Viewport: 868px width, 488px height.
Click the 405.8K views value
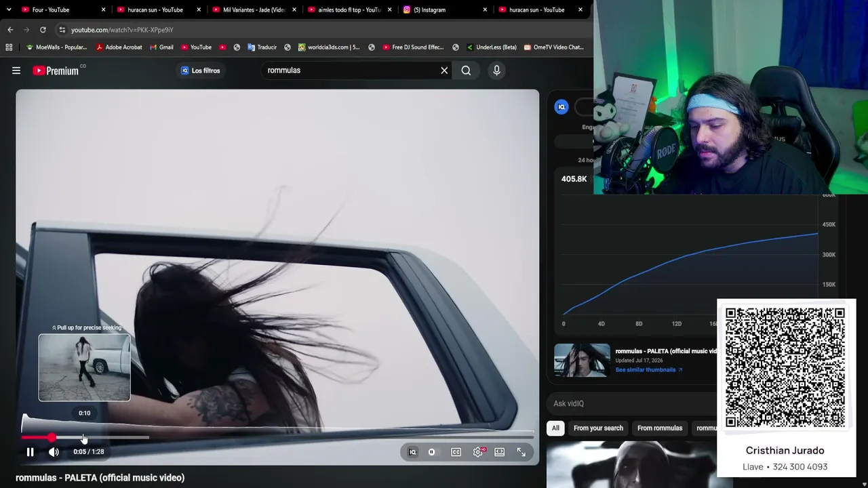pyautogui.click(x=574, y=179)
